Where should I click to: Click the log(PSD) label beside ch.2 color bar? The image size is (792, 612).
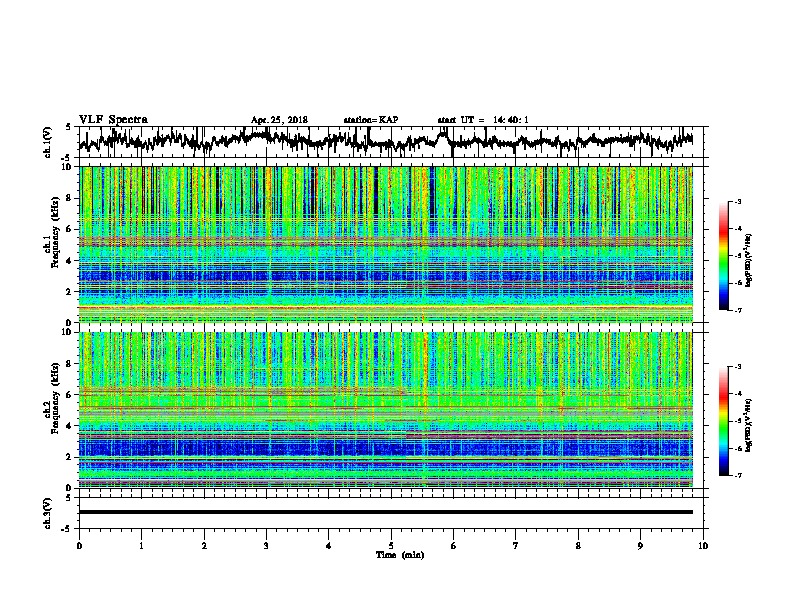point(749,426)
